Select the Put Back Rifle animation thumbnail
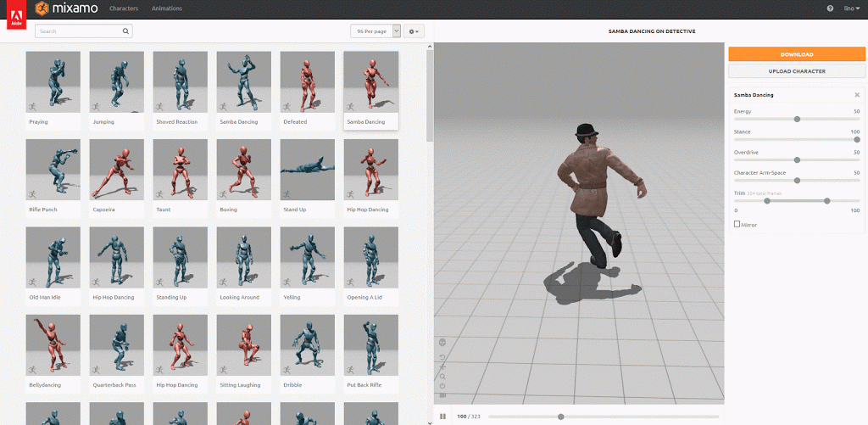 coord(371,345)
